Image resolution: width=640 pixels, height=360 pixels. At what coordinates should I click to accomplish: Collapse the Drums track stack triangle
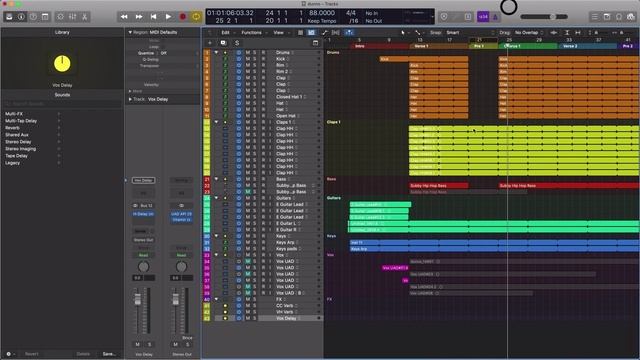click(217, 53)
